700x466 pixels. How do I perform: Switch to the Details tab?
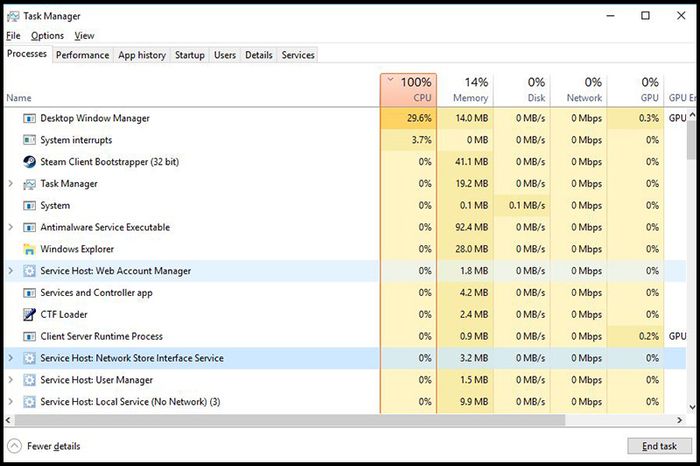[259, 55]
